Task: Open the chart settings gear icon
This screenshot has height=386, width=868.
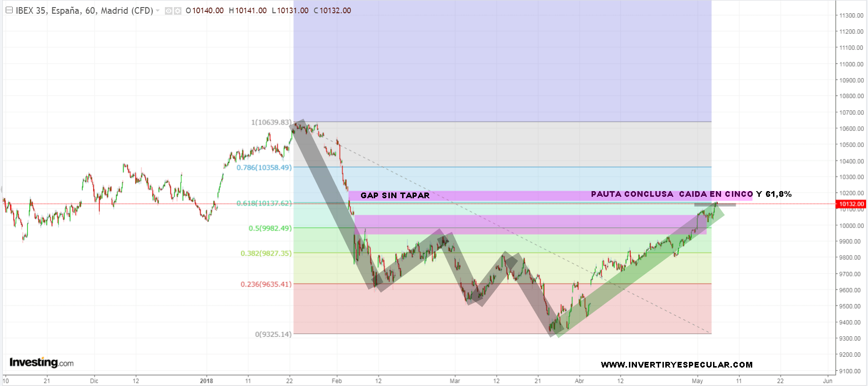Action: click(x=178, y=11)
